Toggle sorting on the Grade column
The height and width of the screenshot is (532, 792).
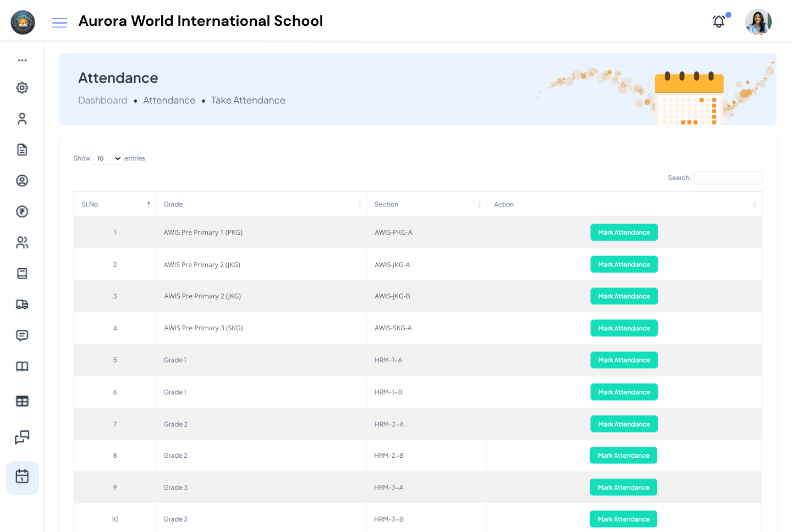[360, 204]
